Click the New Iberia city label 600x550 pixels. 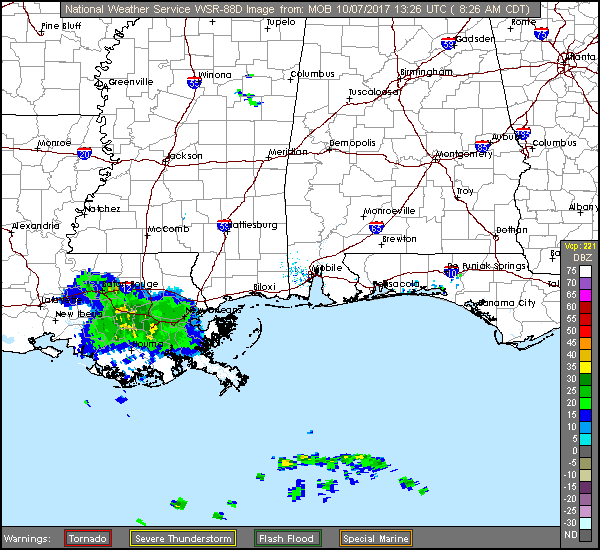point(79,314)
